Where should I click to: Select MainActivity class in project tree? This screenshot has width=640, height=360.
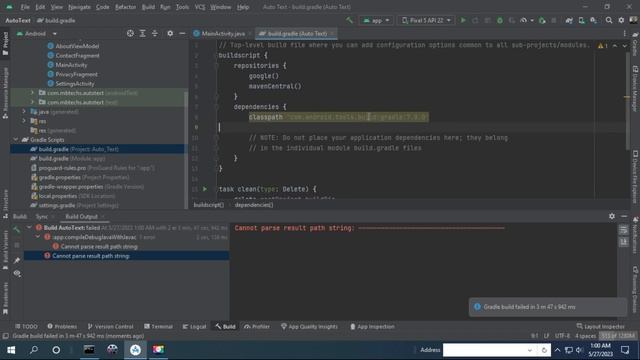point(71,64)
